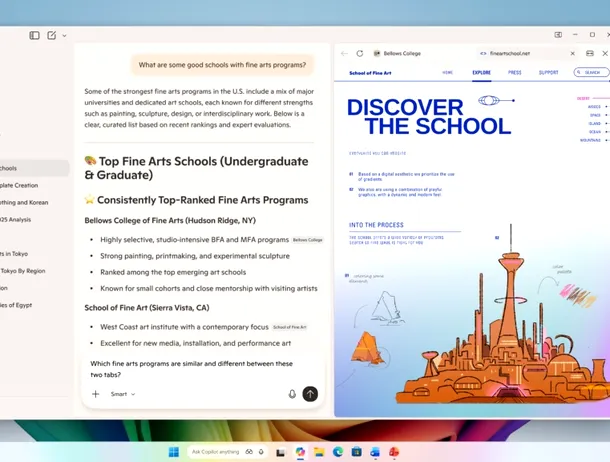Click the picture-in-picture icon in title bar
The width and height of the screenshot is (610, 462).
tap(558, 35)
